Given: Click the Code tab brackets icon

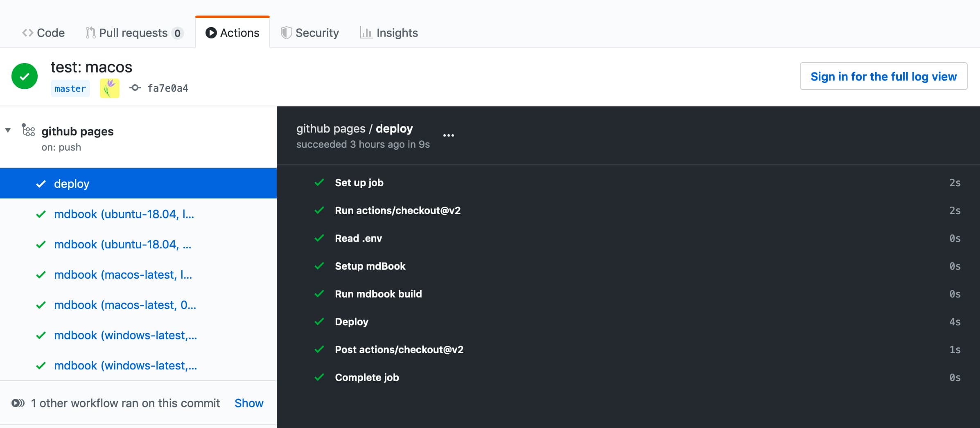Looking at the screenshot, I should (27, 33).
